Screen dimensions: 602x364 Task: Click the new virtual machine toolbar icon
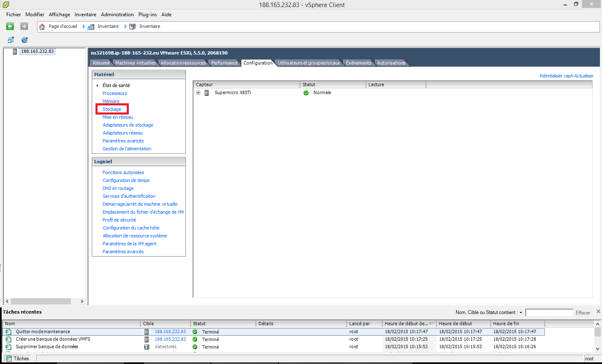pyautogui.click(x=11, y=40)
